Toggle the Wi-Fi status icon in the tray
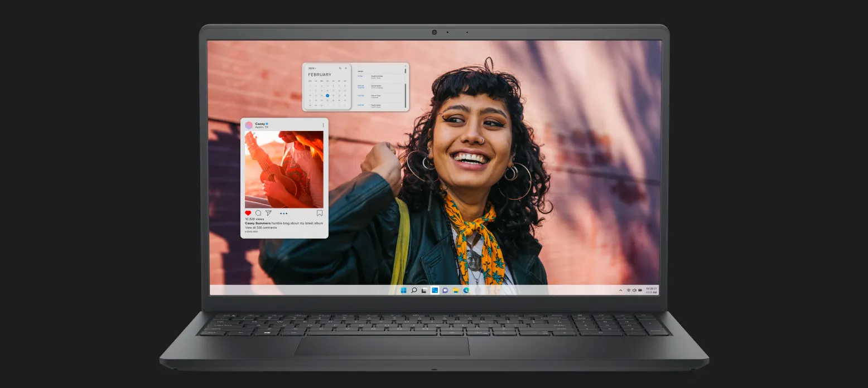 pos(629,290)
